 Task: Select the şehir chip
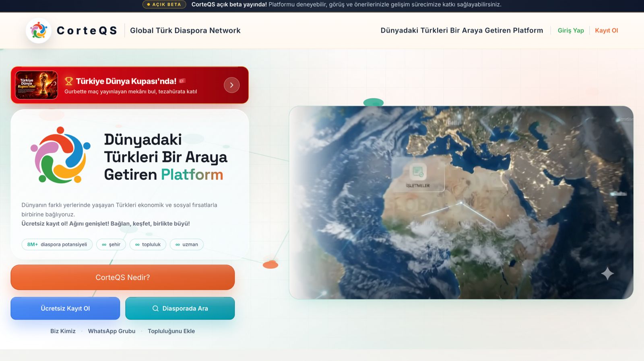coord(111,244)
